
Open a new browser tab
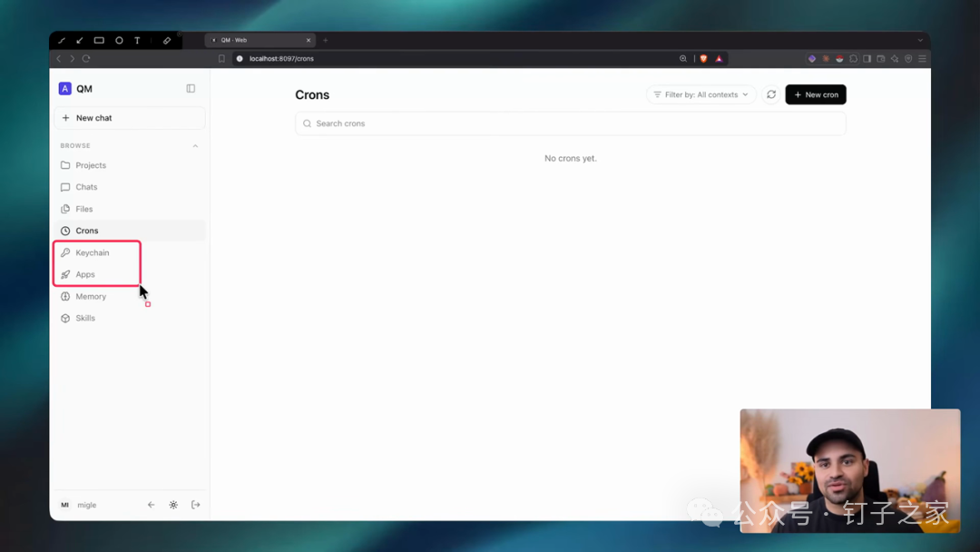[x=326, y=41]
